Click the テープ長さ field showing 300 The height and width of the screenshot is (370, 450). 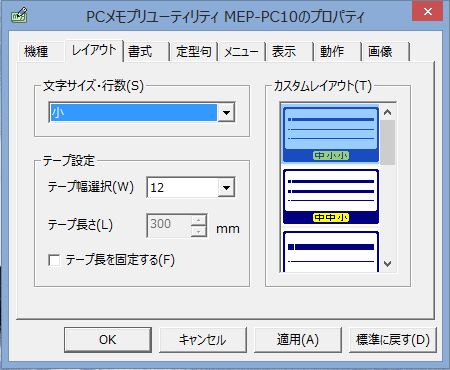point(169,226)
